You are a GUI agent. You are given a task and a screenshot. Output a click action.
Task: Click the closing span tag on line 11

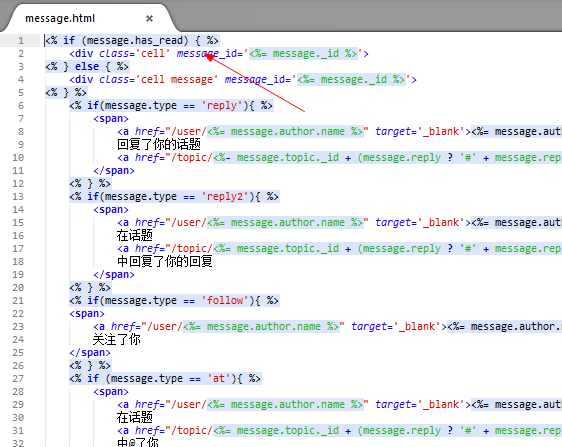pos(114,171)
